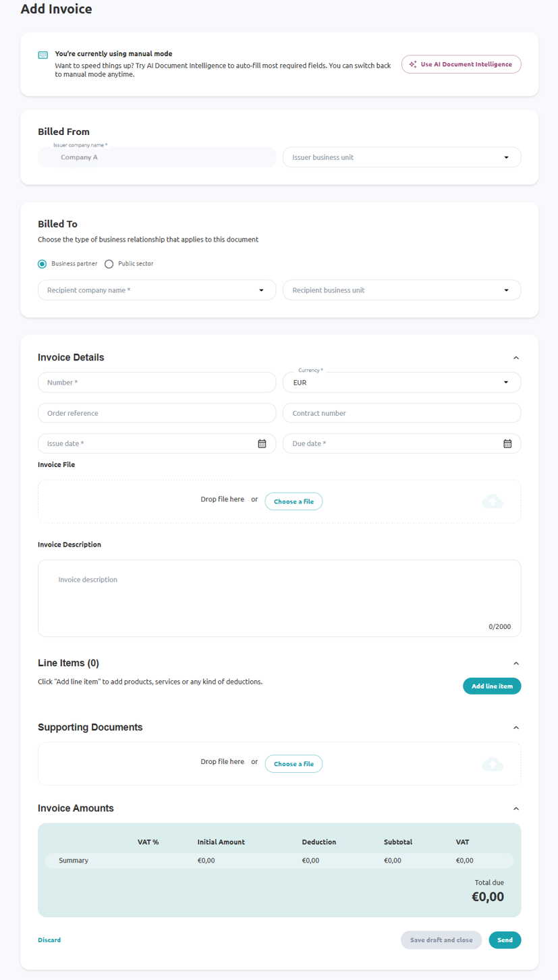Click the Send button
The height and width of the screenshot is (980, 558).
pos(505,940)
